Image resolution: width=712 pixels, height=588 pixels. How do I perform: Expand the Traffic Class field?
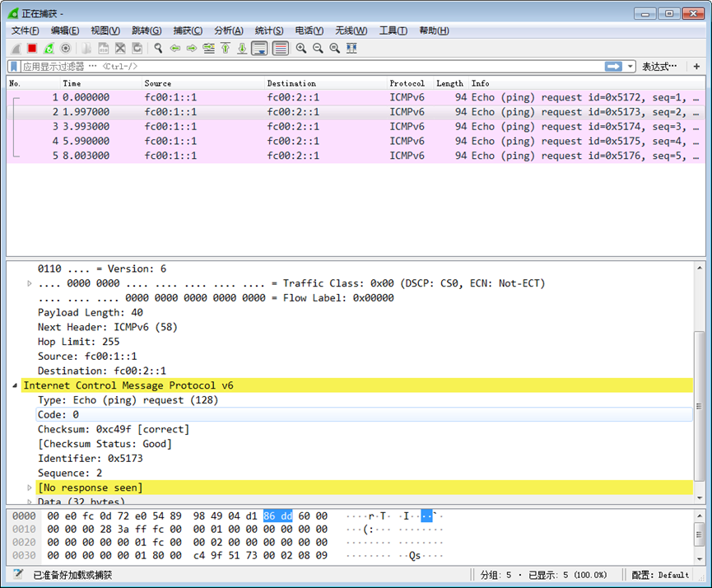[30, 283]
